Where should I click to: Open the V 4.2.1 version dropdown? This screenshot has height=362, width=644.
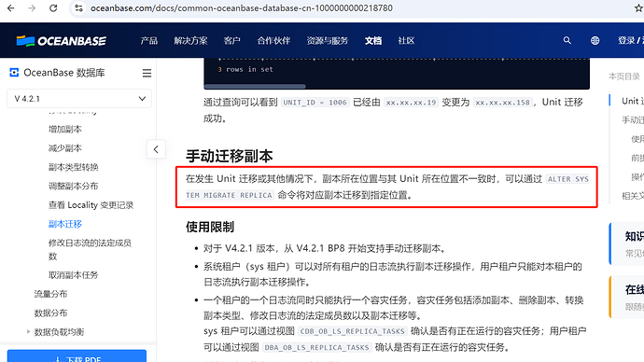point(79,99)
